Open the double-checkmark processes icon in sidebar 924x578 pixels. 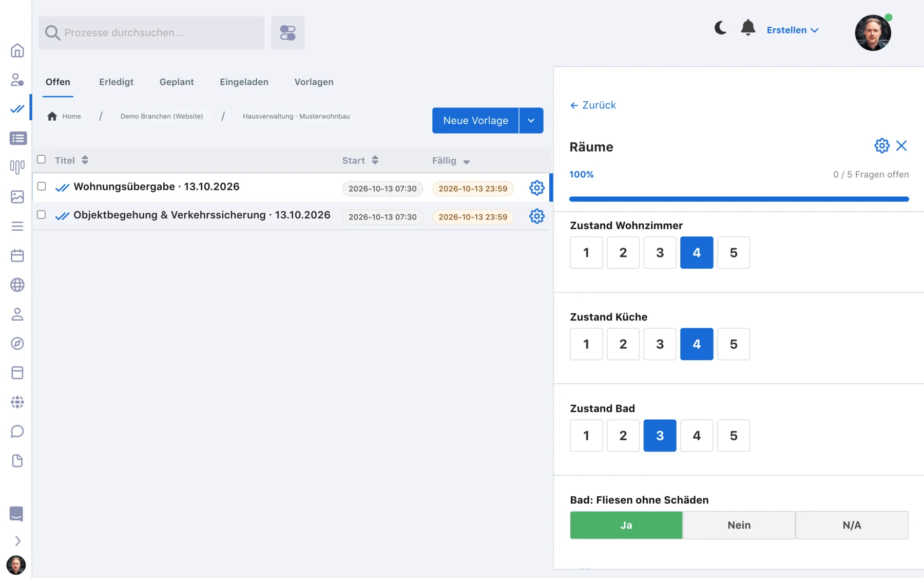click(x=17, y=109)
